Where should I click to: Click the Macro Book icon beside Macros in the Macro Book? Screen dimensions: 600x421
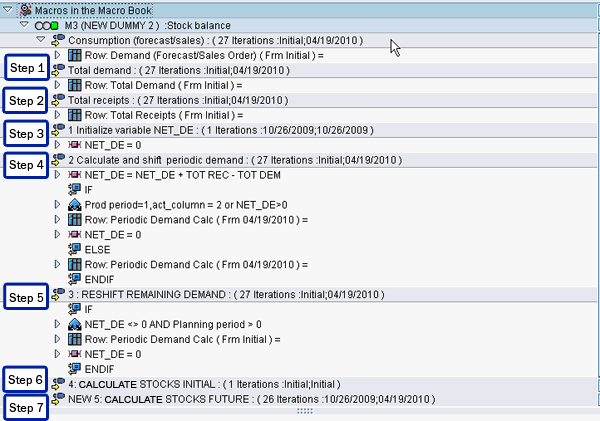coord(25,10)
